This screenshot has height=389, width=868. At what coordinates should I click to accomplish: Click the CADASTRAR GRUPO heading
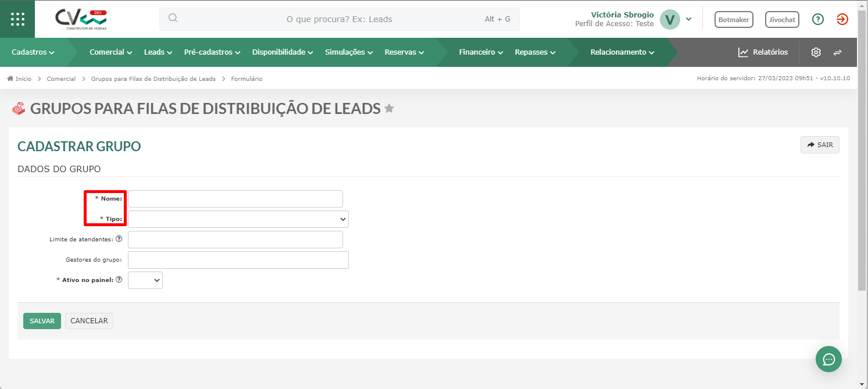[x=79, y=146]
